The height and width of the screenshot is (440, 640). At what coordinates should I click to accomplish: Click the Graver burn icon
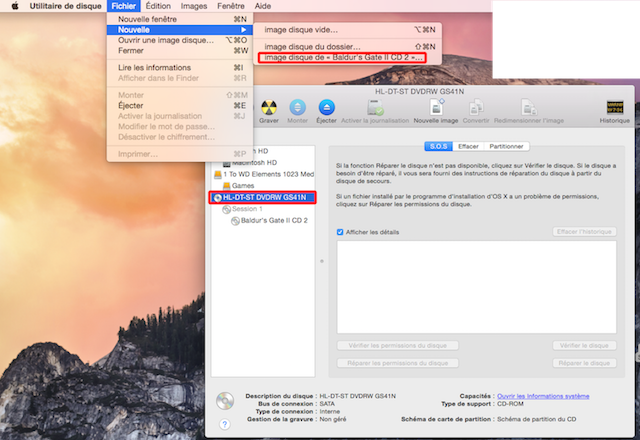269,108
